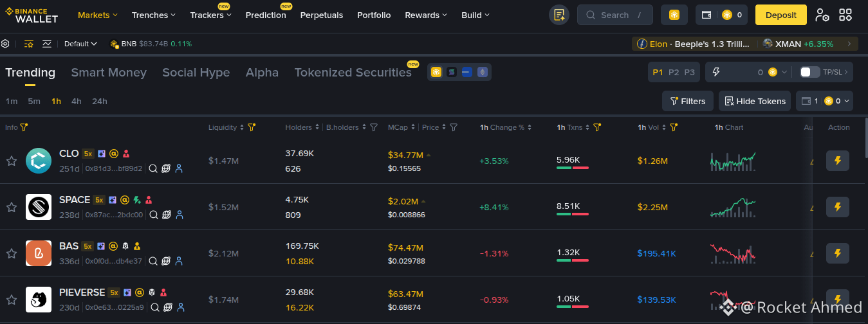The image size is (868, 324).
Task: Expand the Trackers menu
Action: [211, 15]
